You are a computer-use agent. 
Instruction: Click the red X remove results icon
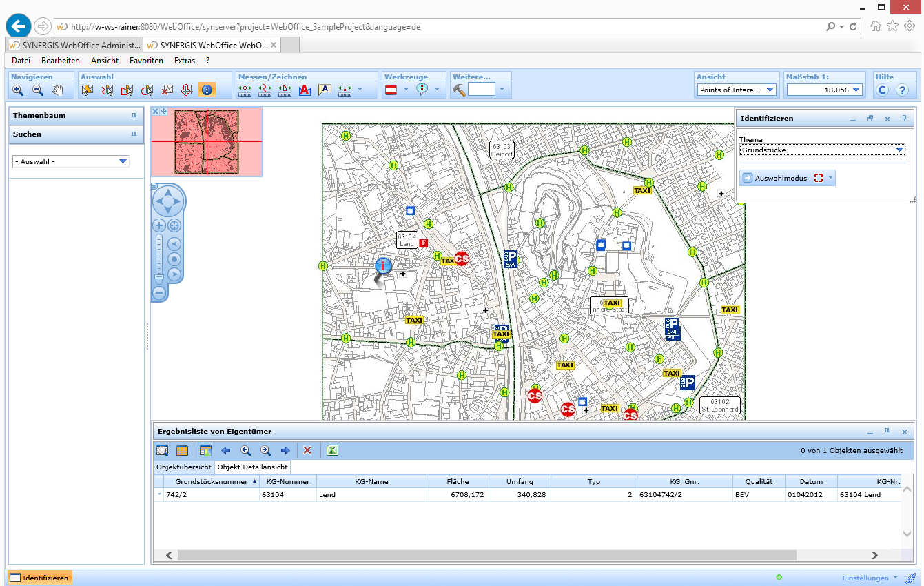[x=307, y=450]
